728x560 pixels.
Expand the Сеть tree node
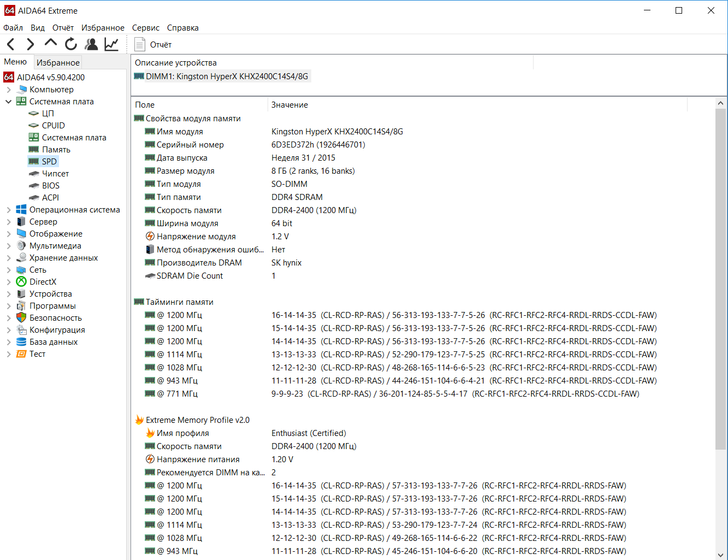(x=9, y=270)
